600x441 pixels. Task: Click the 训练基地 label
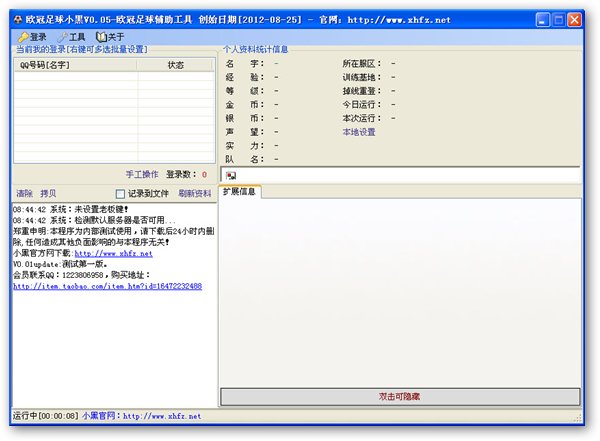point(362,77)
